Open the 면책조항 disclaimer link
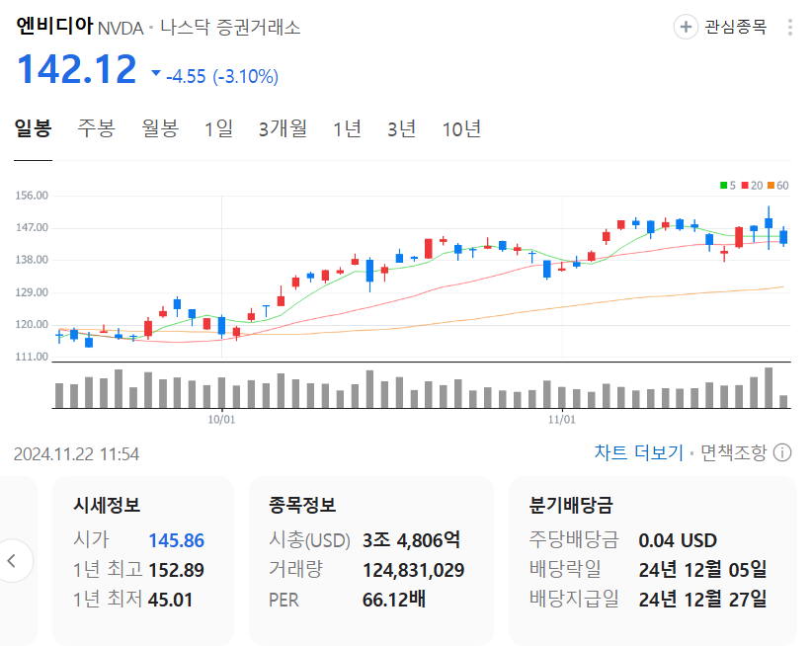This screenshot has width=812, height=646. point(733,453)
